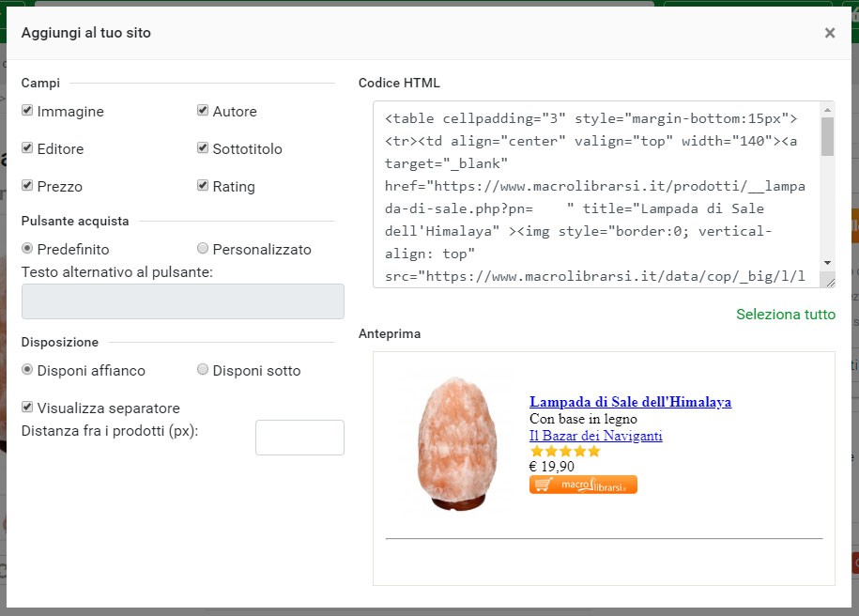This screenshot has height=616, width=859.
Task: Toggle the Rating checkbox
Action: tap(203, 185)
